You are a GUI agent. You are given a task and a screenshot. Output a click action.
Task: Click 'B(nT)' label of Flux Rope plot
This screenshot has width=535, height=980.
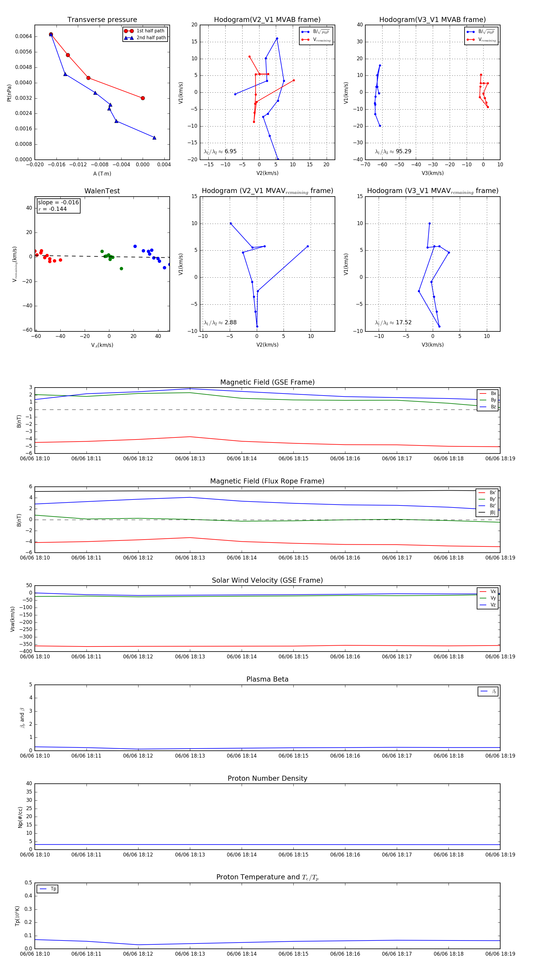[19, 520]
